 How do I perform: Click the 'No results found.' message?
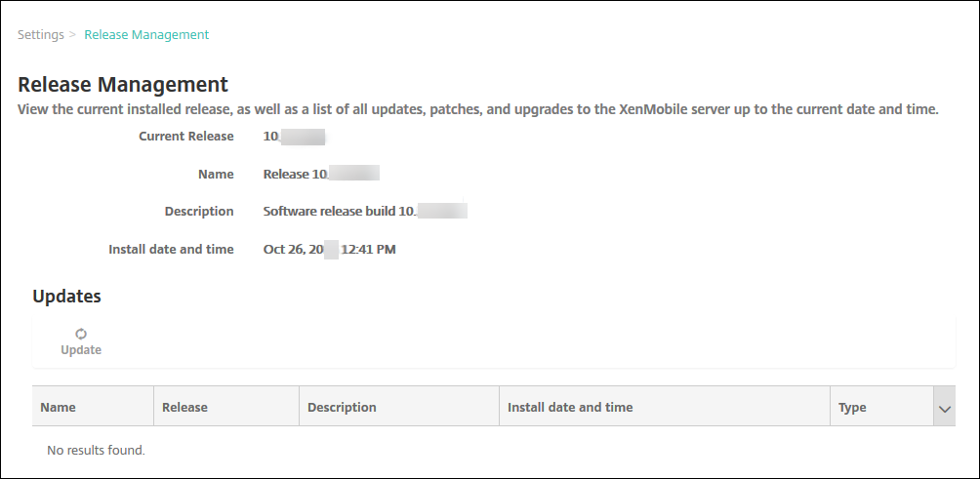[96, 450]
